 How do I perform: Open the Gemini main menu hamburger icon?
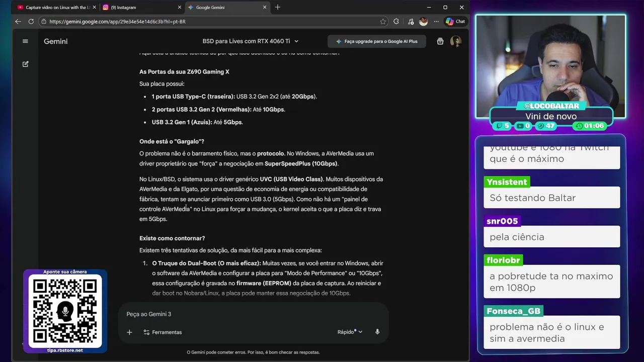25,41
